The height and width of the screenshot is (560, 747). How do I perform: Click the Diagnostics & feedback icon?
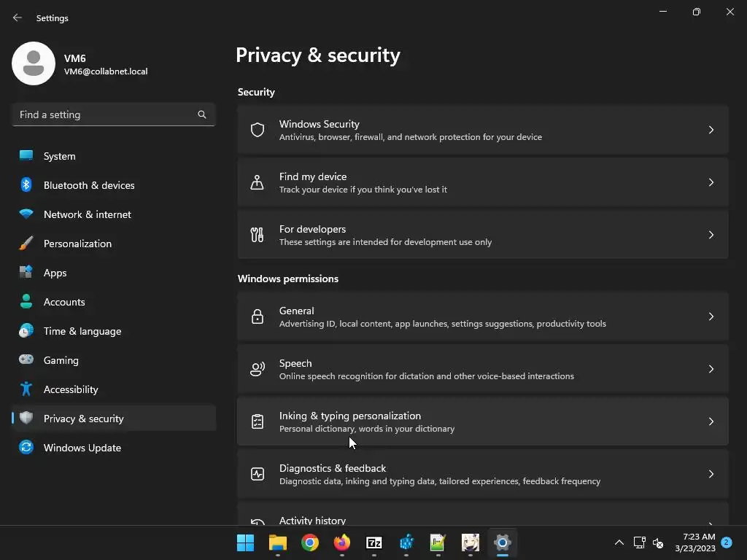[257, 474]
